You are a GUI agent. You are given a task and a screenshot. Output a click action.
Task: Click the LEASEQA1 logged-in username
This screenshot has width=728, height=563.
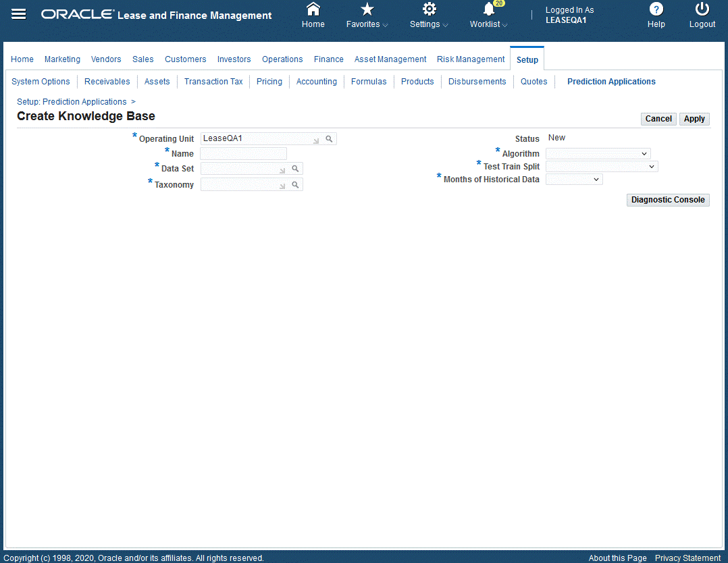565,20
